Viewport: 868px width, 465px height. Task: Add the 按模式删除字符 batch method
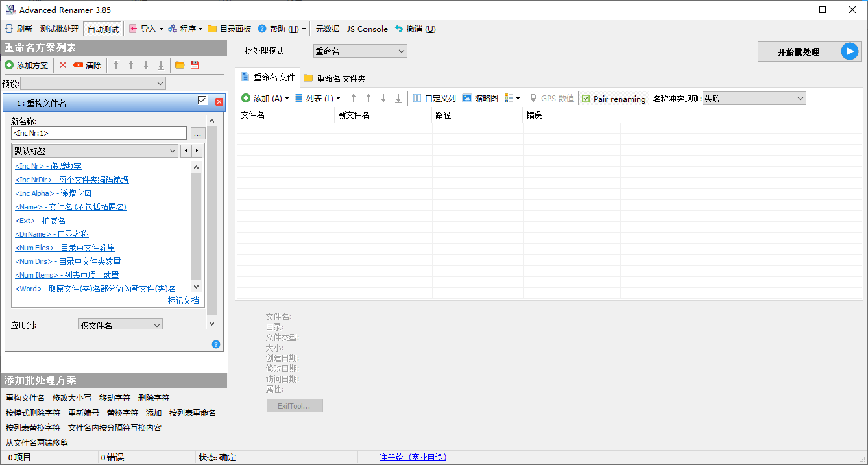point(33,412)
